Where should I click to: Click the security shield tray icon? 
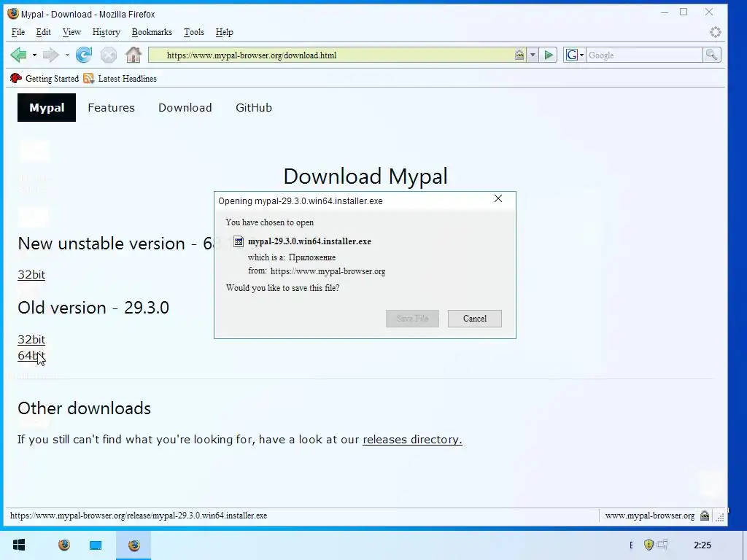pyautogui.click(x=649, y=545)
